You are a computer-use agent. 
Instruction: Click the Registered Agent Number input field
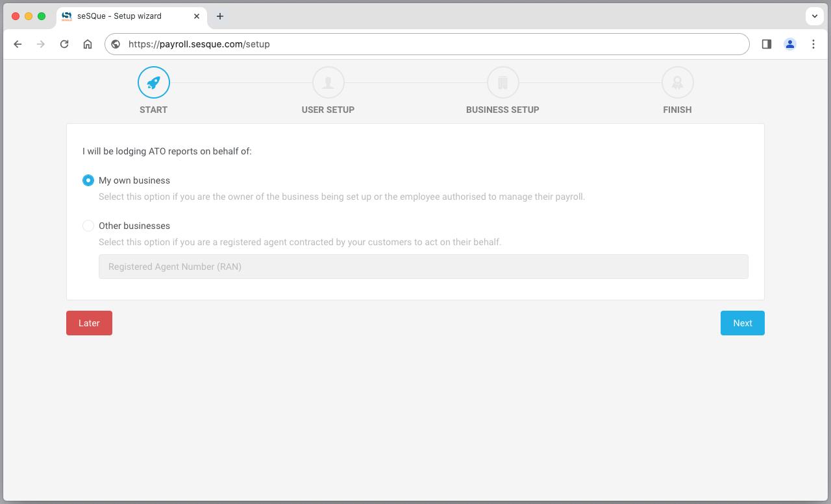[x=423, y=267]
